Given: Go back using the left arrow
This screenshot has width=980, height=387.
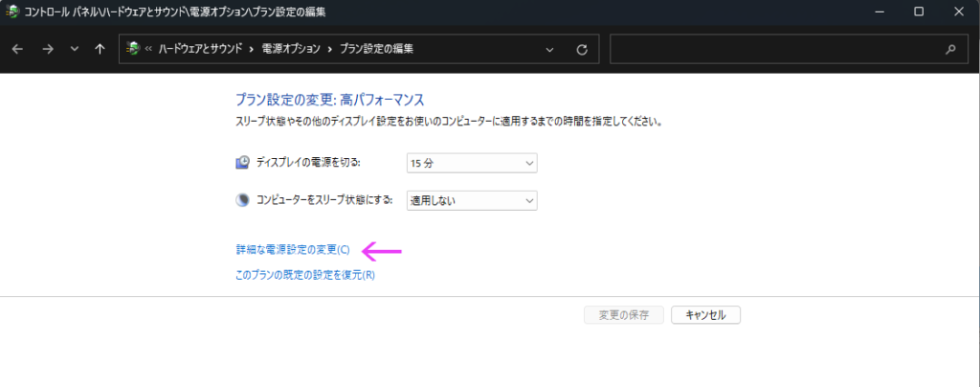Looking at the screenshot, I should 17,50.
